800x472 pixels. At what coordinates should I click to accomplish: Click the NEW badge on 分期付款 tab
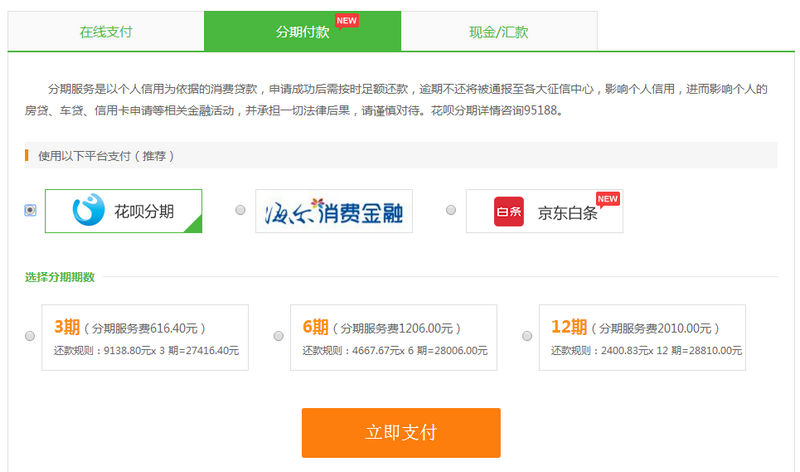(x=347, y=21)
